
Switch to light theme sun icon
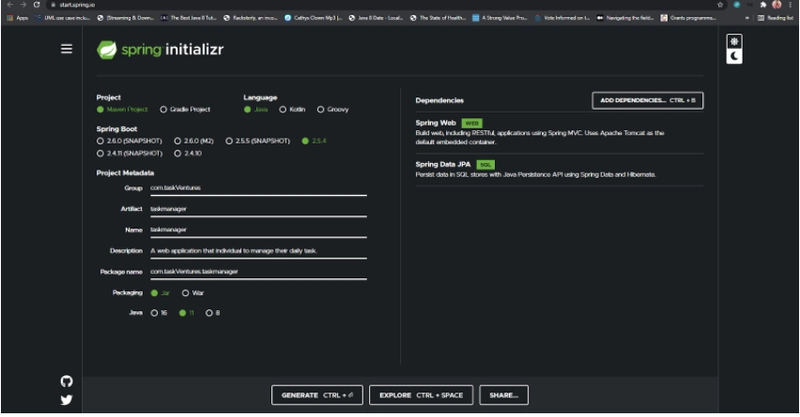pyautogui.click(x=735, y=41)
